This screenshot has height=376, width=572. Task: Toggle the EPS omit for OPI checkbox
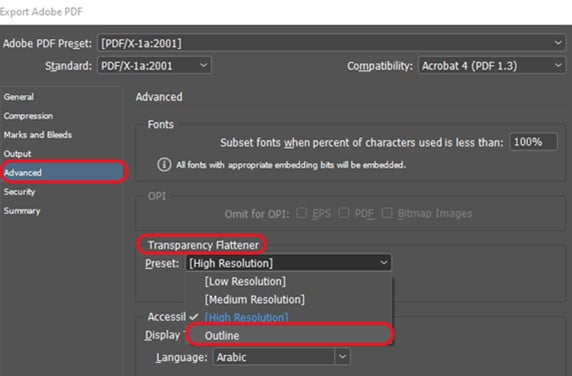click(x=301, y=213)
